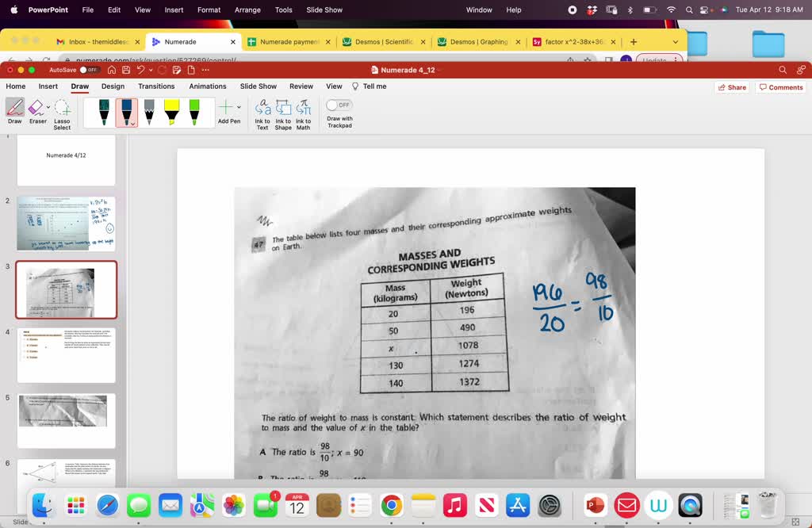Expand the Eraser options dropdown arrow

tap(48, 107)
